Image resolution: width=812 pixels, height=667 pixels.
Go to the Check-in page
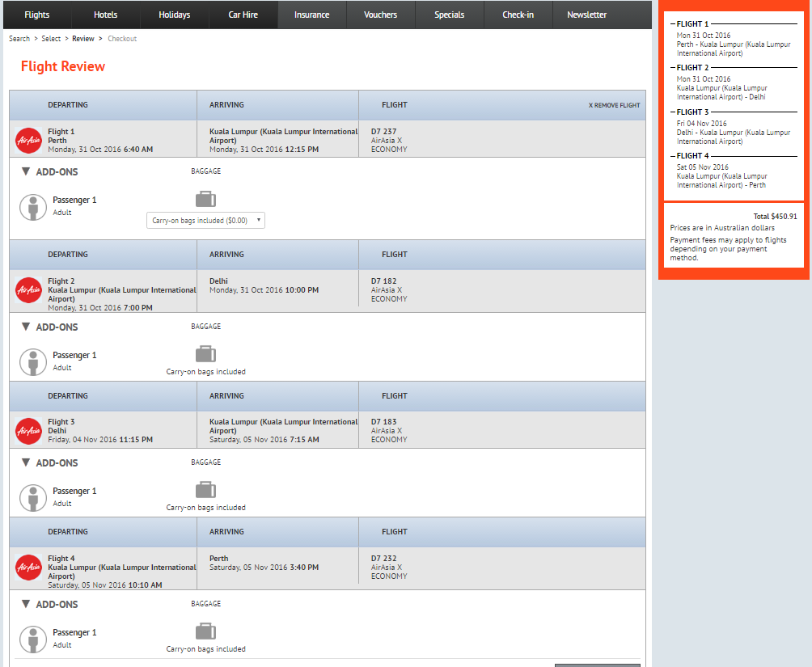pos(518,15)
